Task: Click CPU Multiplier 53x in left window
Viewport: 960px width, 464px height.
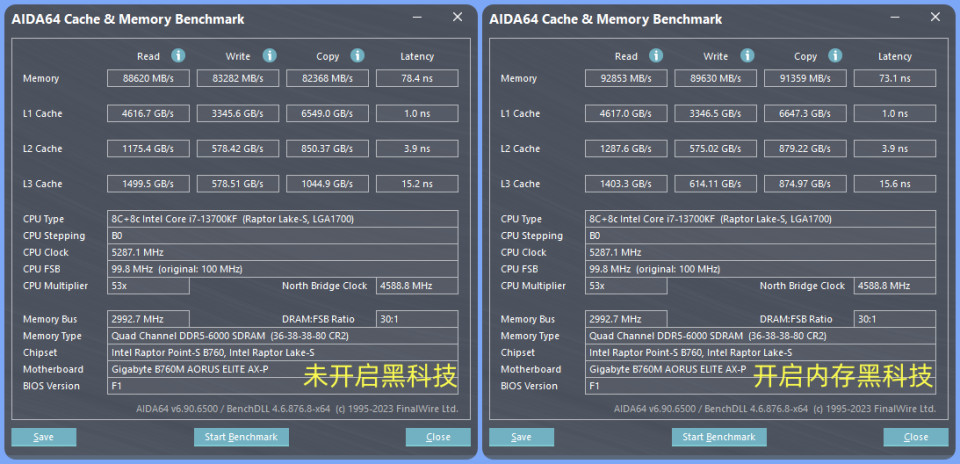Action: [148, 286]
